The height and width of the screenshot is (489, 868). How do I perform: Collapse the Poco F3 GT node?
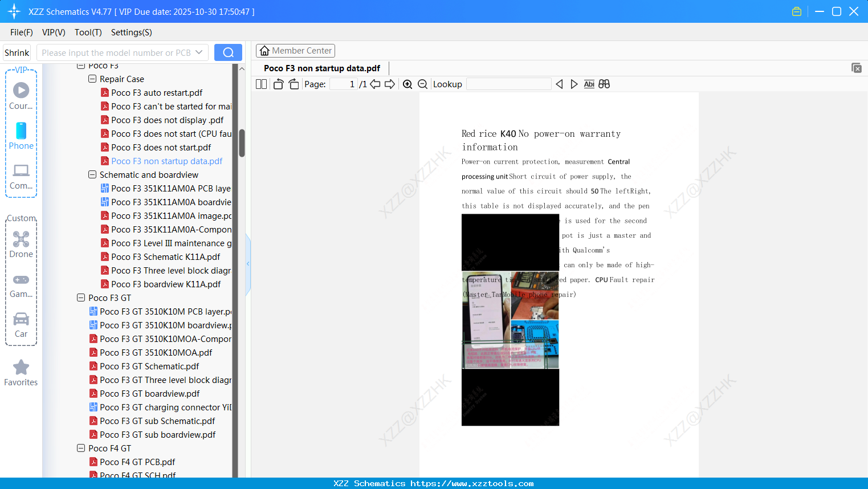[81, 298]
